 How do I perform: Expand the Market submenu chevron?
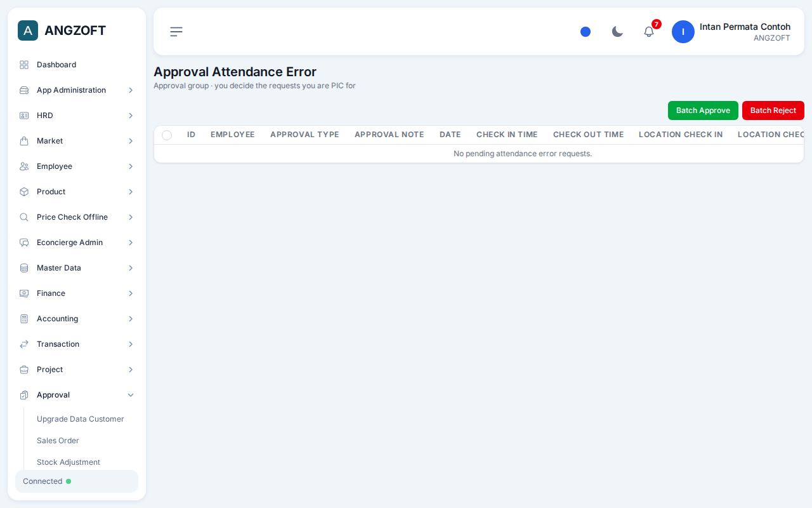pyautogui.click(x=131, y=141)
